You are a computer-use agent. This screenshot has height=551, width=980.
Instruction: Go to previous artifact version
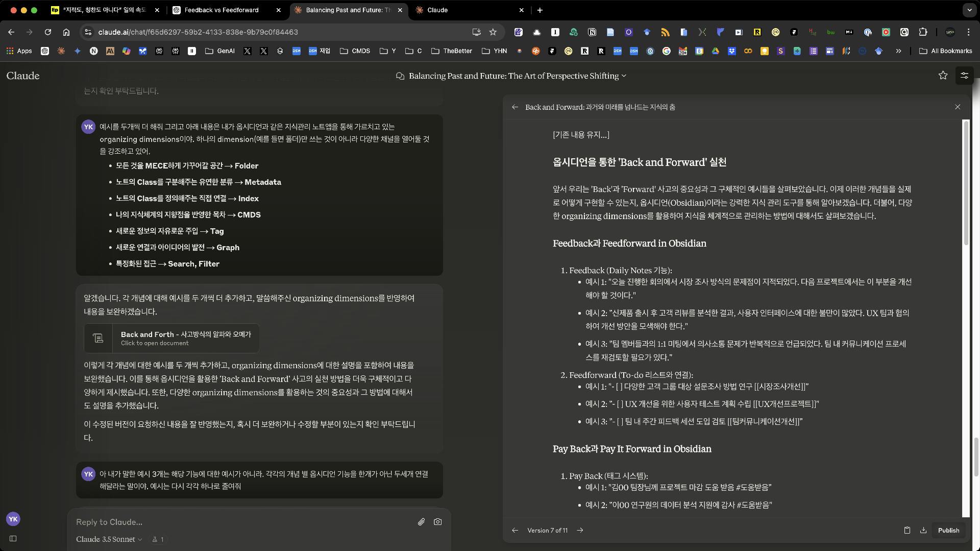click(515, 530)
